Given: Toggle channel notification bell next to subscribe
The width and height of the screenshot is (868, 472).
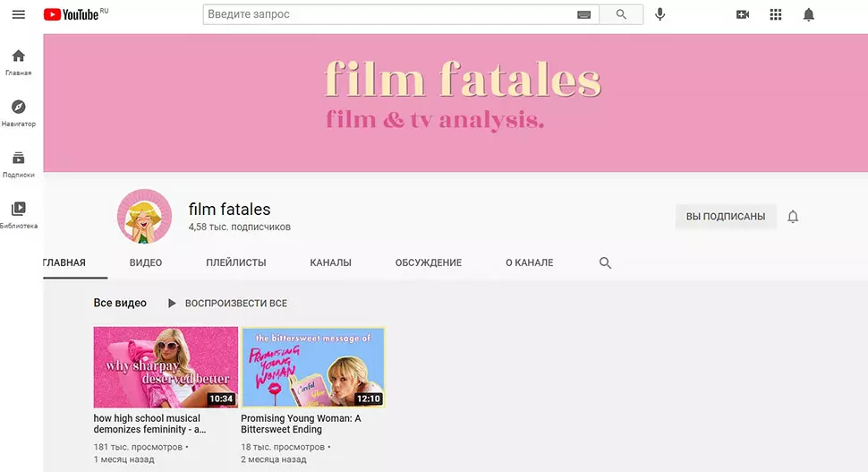Looking at the screenshot, I should pos(793,217).
